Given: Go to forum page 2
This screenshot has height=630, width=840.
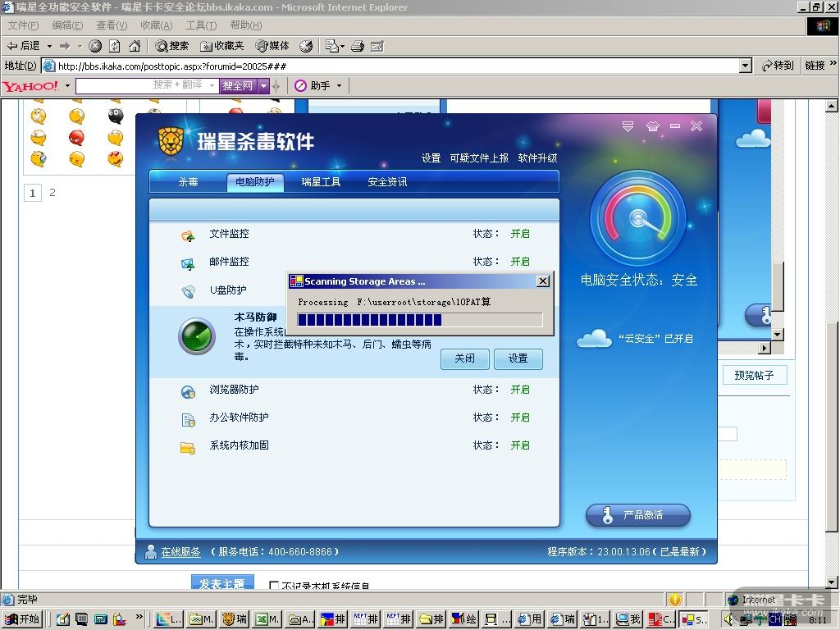Looking at the screenshot, I should click(52, 192).
